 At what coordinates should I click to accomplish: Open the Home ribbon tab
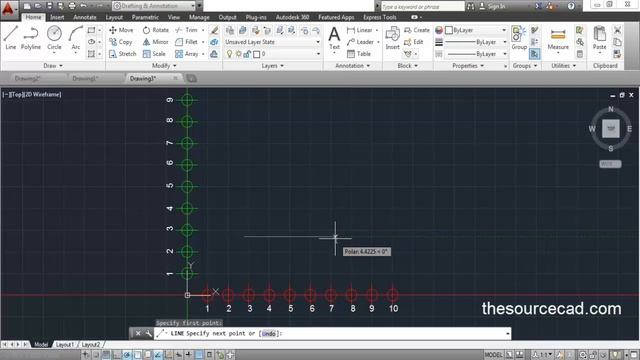(33, 17)
